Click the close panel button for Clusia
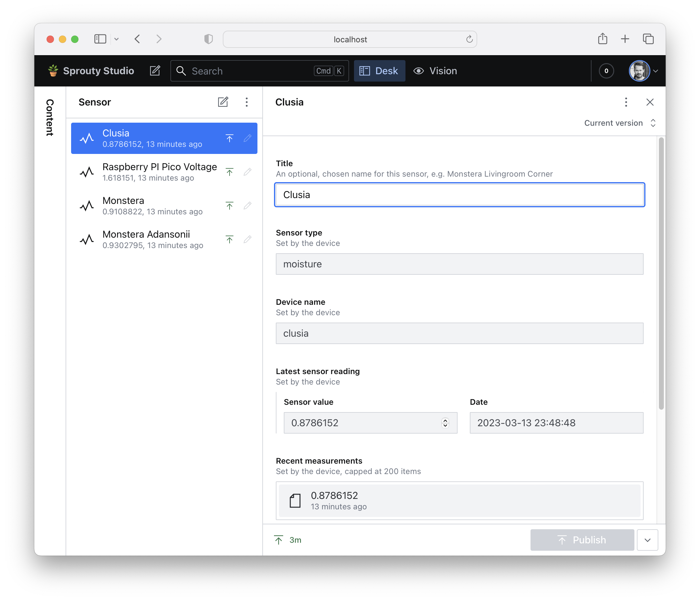The image size is (700, 601). tap(651, 102)
